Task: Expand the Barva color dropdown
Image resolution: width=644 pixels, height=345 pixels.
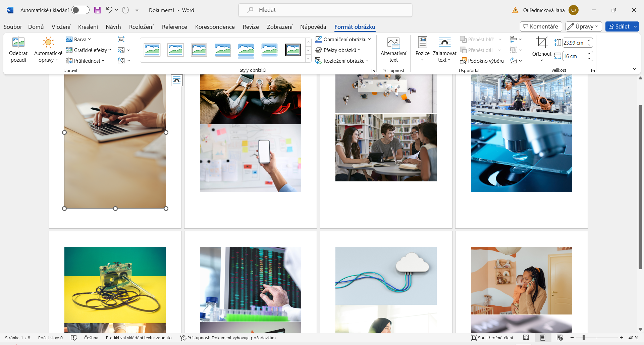Action: 78,39
